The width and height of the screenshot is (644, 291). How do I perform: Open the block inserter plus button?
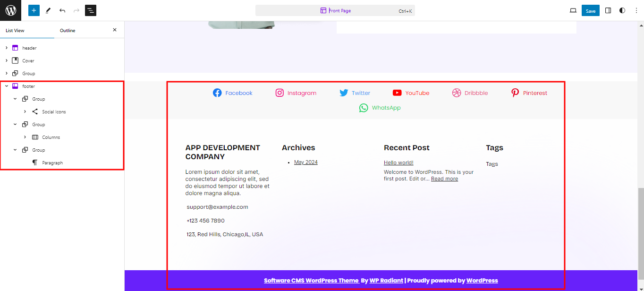(34, 10)
